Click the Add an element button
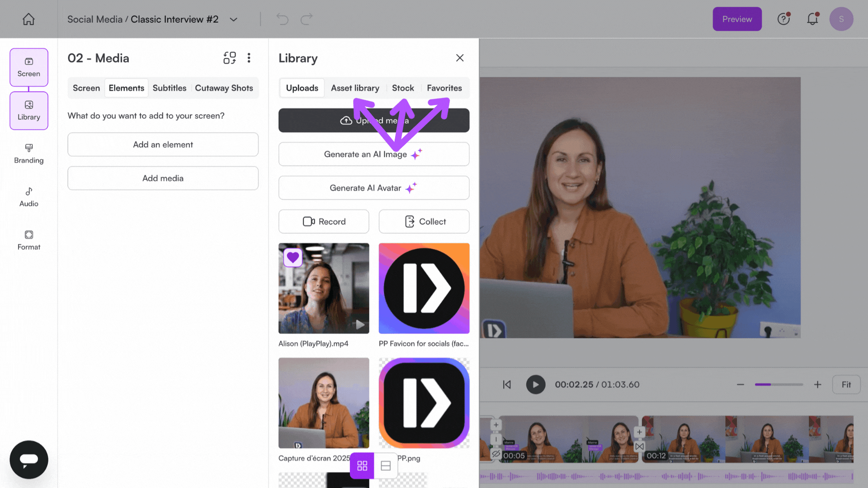Viewport: 868px width, 488px height. [x=163, y=145]
